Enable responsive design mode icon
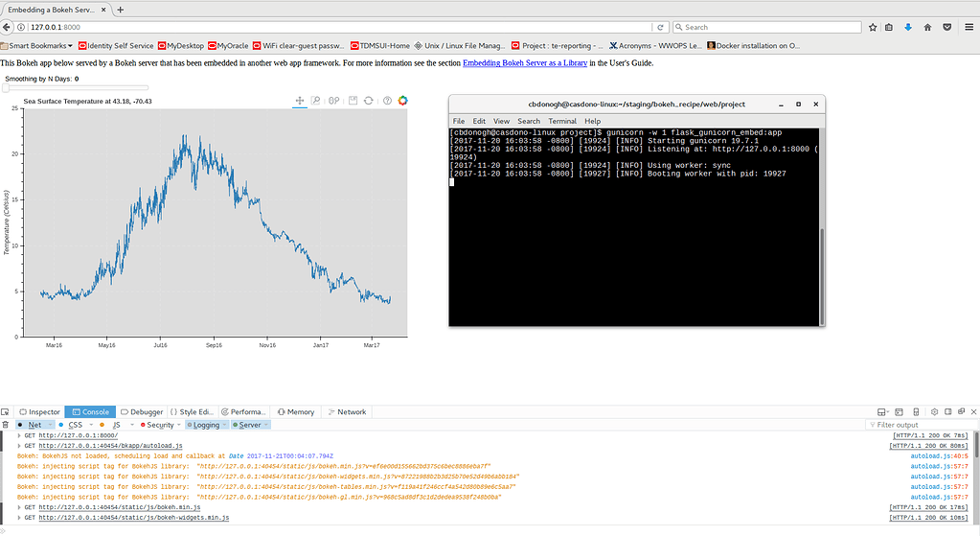The height and width of the screenshot is (536, 980). pyautogui.click(x=916, y=412)
